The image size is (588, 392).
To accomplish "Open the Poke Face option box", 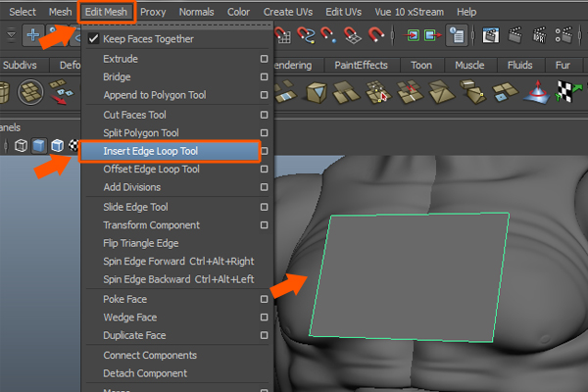I will [x=264, y=299].
